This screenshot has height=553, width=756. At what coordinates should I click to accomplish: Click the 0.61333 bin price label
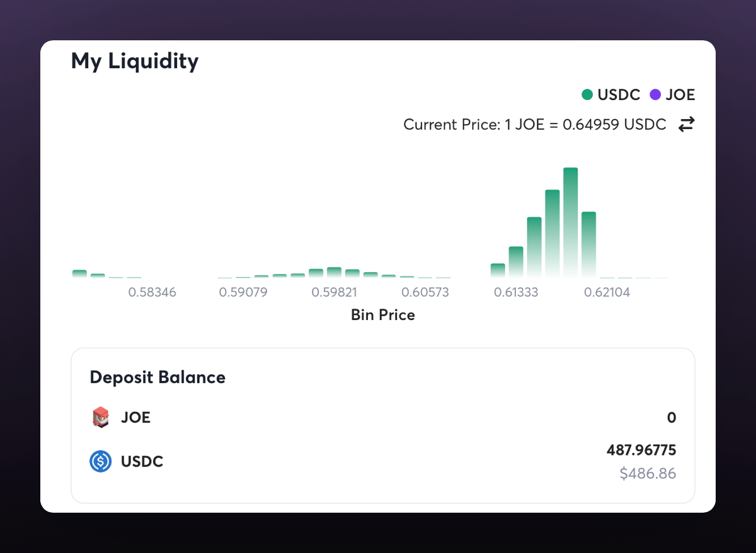point(516,293)
